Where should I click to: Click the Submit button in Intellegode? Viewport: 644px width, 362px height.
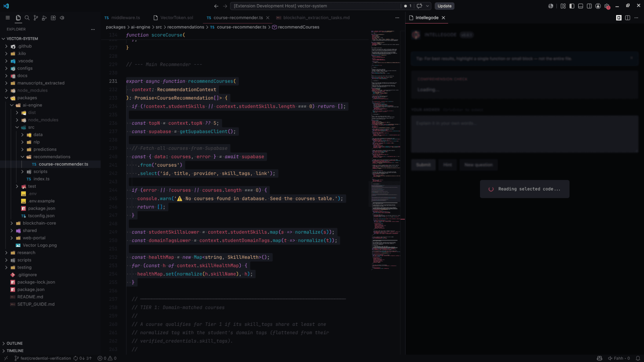[x=423, y=165]
